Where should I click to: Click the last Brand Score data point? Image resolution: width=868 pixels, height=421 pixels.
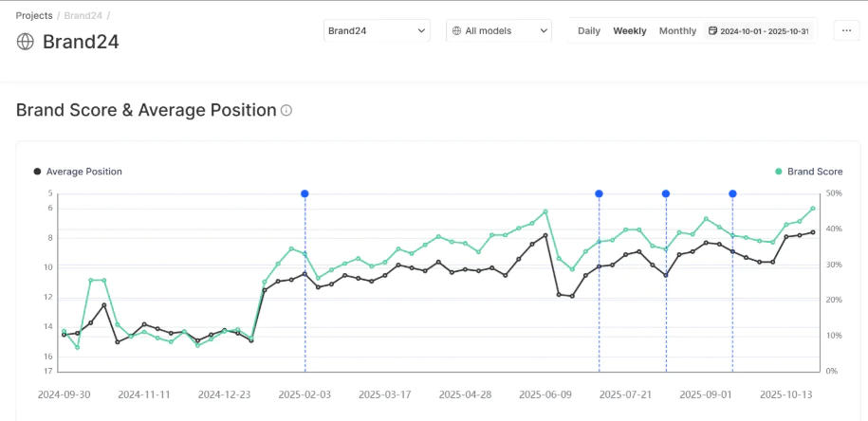813,209
